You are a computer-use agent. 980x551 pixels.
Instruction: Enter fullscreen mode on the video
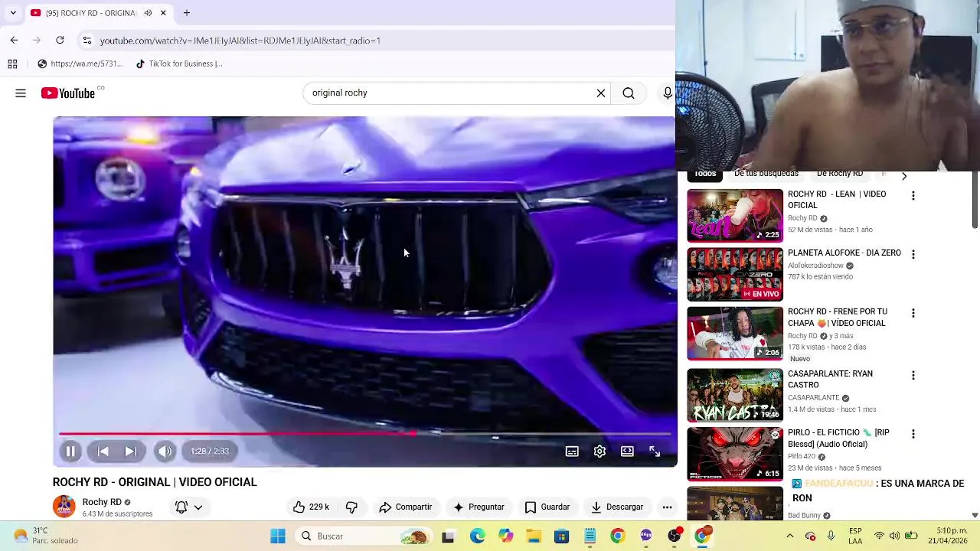click(x=655, y=452)
